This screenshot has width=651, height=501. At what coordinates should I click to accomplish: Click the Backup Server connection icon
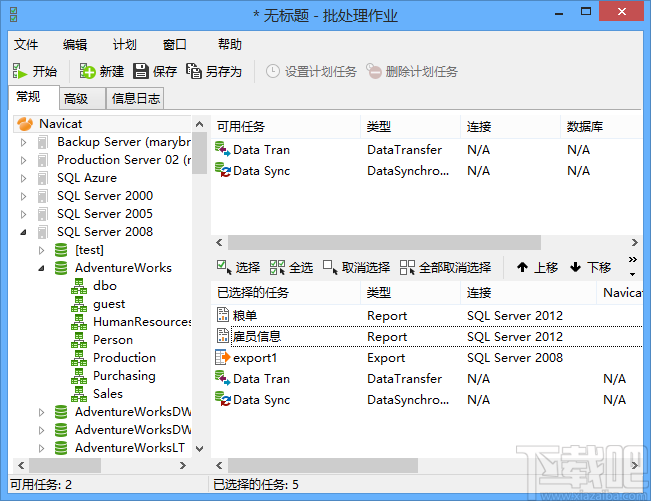(42, 142)
